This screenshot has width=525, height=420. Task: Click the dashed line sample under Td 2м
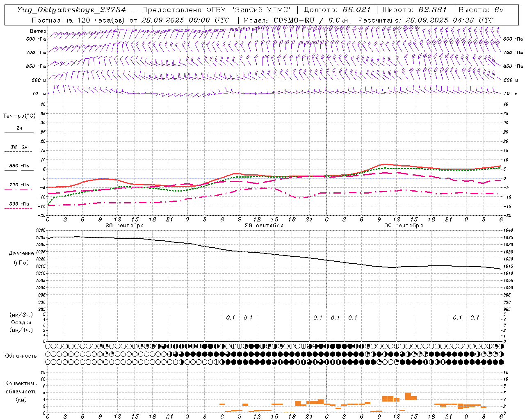(18, 152)
